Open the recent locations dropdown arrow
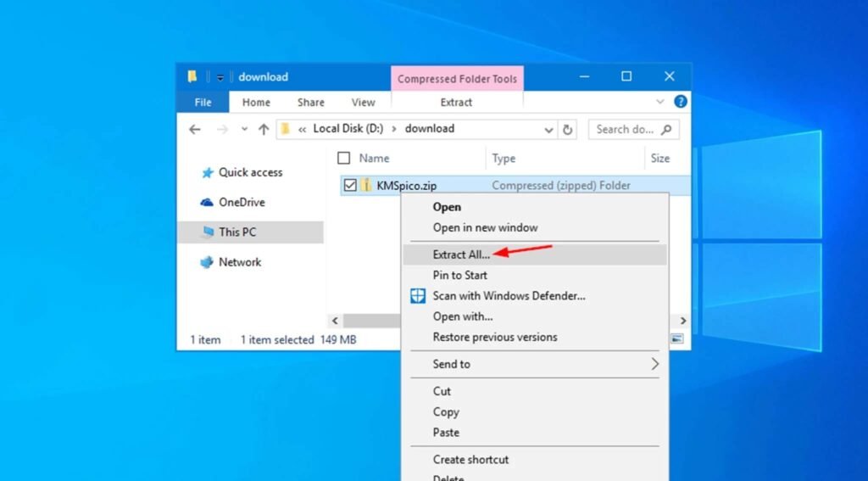The width and height of the screenshot is (868, 481). point(244,129)
